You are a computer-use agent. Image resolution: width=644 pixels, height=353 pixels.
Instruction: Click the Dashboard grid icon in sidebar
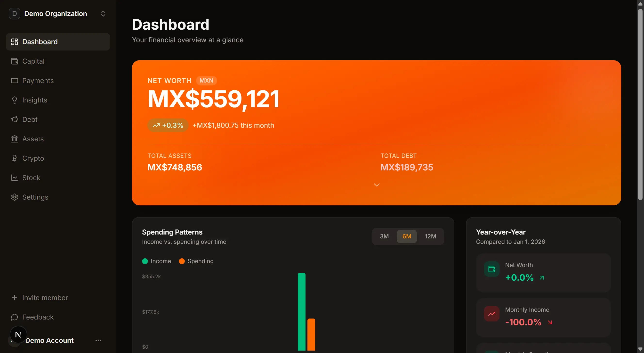(15, 42)
